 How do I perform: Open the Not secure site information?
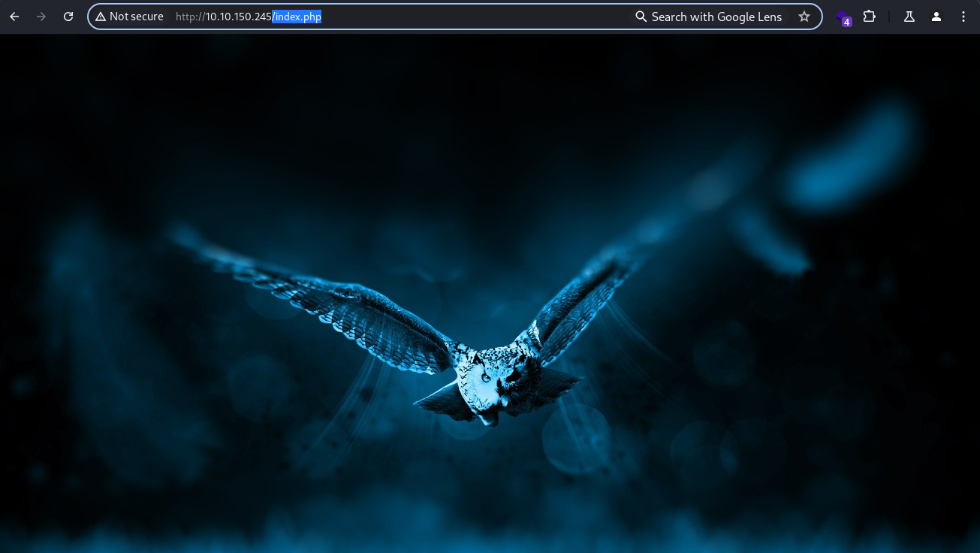click(x=129, y=17)
